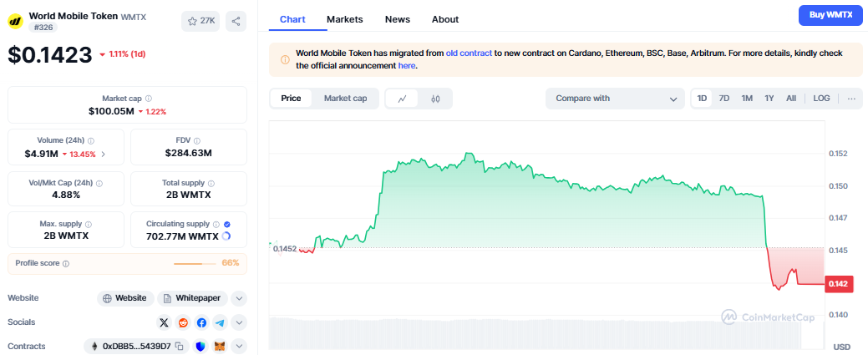Click the notice warning icon
This screenshot has height=355, width=868.
[285, 60]
